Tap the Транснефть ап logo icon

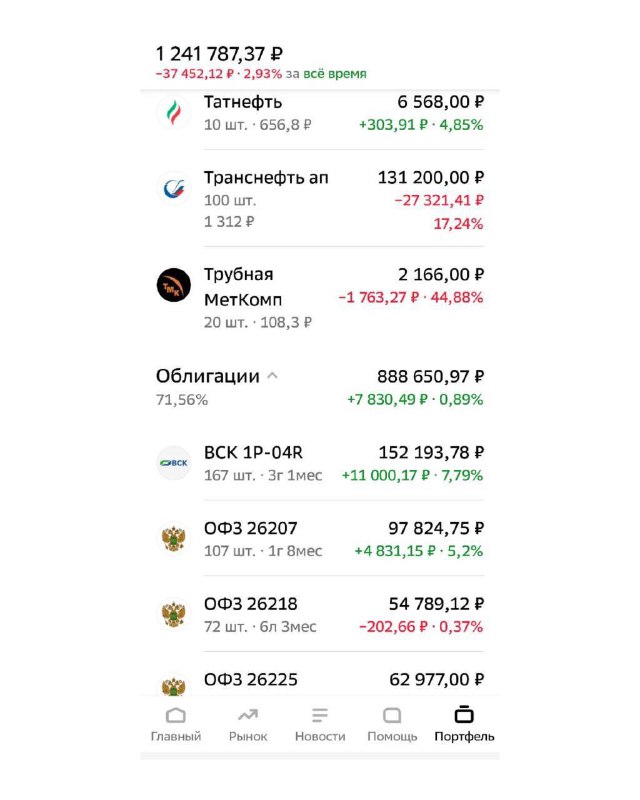174,189
